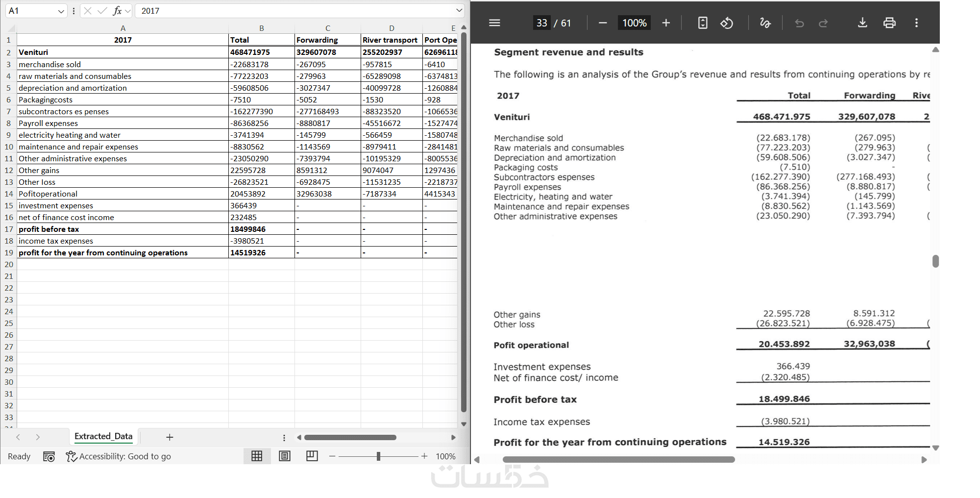This screenshot has width=980, height=498.
Task: Confirm formula bar entry checkmark
Action: (x=102, y=11)
